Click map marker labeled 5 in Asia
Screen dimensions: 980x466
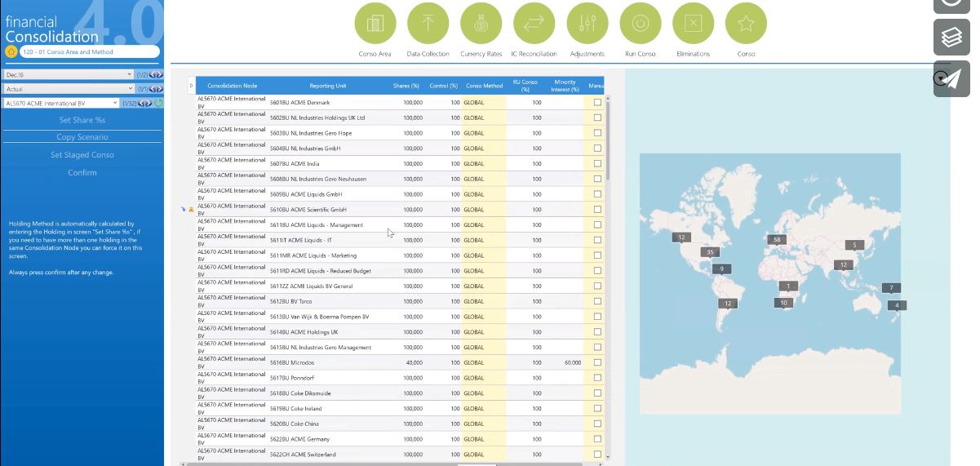pos(854,245)
